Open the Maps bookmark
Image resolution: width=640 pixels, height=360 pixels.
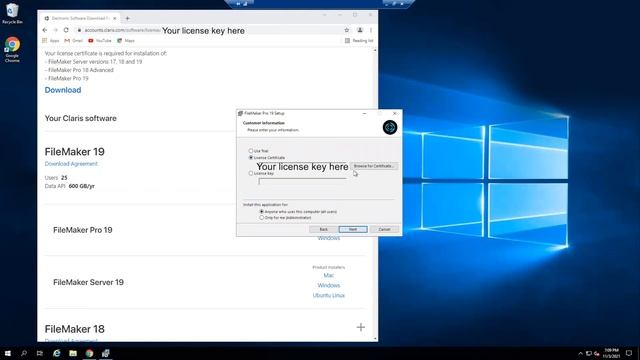126,41
